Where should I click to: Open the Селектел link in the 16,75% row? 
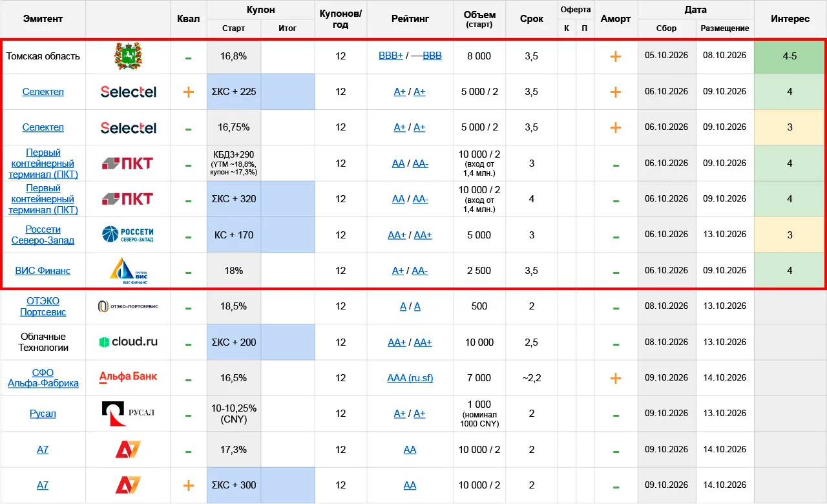pyautogui.click(x=43, y=127)
